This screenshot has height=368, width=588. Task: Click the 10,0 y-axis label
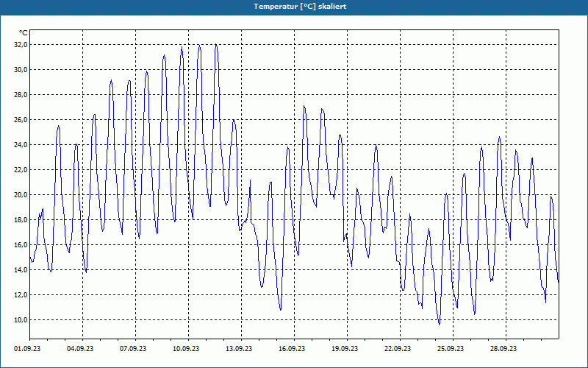tap(21, 320)
